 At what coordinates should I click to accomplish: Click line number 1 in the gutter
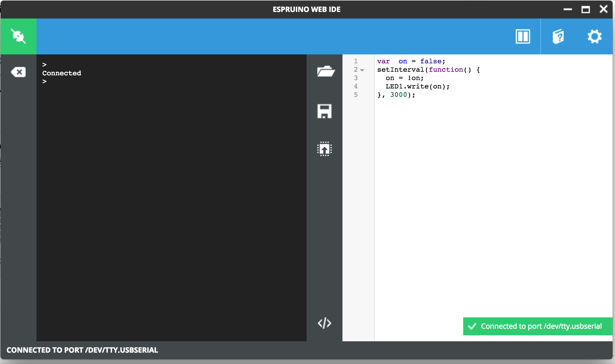356,61
